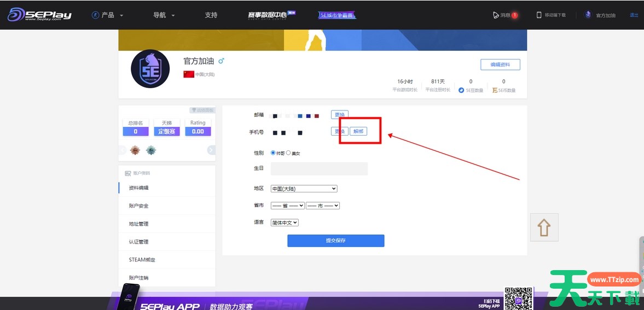Click the teal medal badge
This screenshot has width=644, height=310.
click(x=151, y=150)
